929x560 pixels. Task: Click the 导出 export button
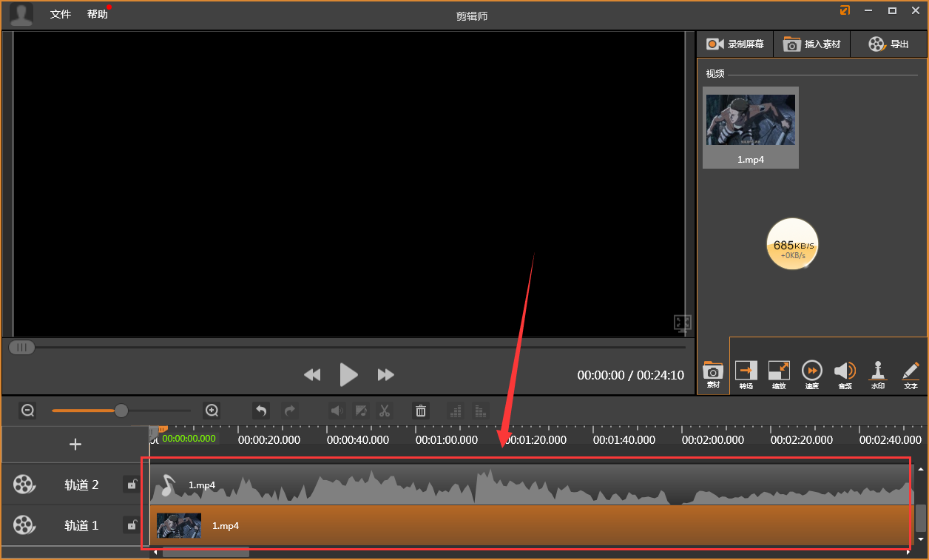pos(889,44)
